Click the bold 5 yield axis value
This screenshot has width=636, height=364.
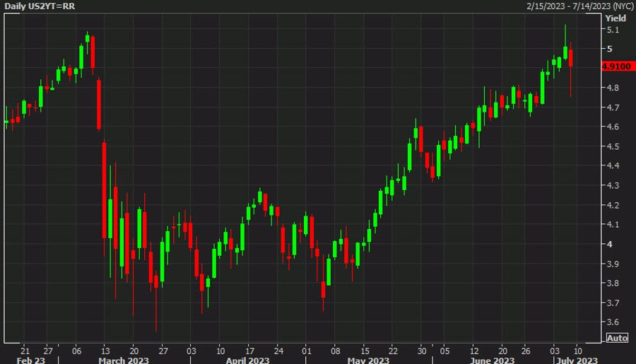(x=610, y=49)
